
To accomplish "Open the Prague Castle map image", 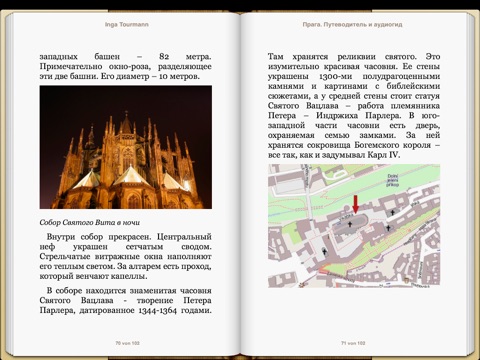I will 354,226.
